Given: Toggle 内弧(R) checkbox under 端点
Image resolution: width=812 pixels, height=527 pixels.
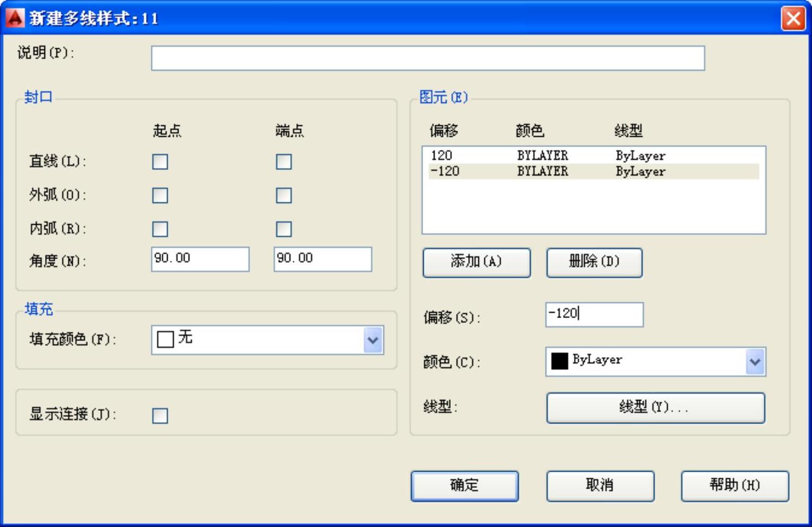Looking at the screenshot, I should click(284, 229).
